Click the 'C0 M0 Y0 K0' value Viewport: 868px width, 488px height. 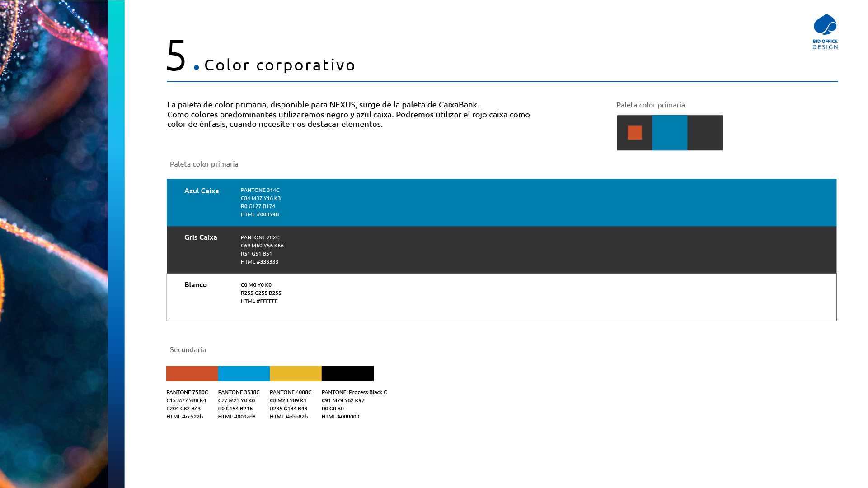click(256, 285)
